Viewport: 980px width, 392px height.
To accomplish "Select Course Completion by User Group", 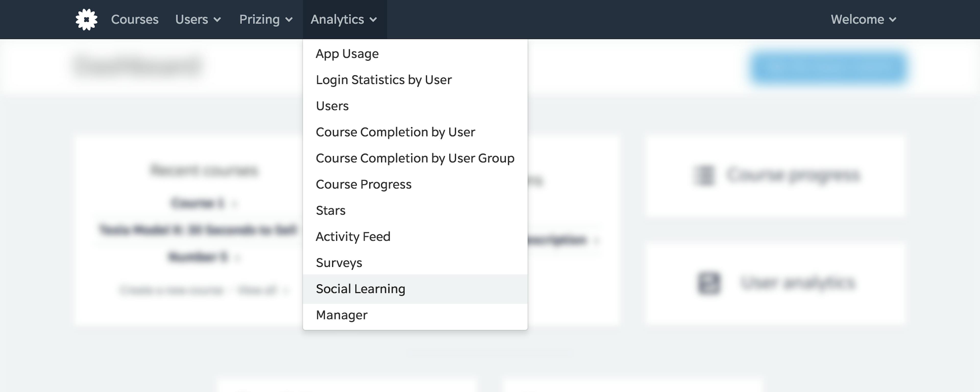I will [x=415, y=158].
